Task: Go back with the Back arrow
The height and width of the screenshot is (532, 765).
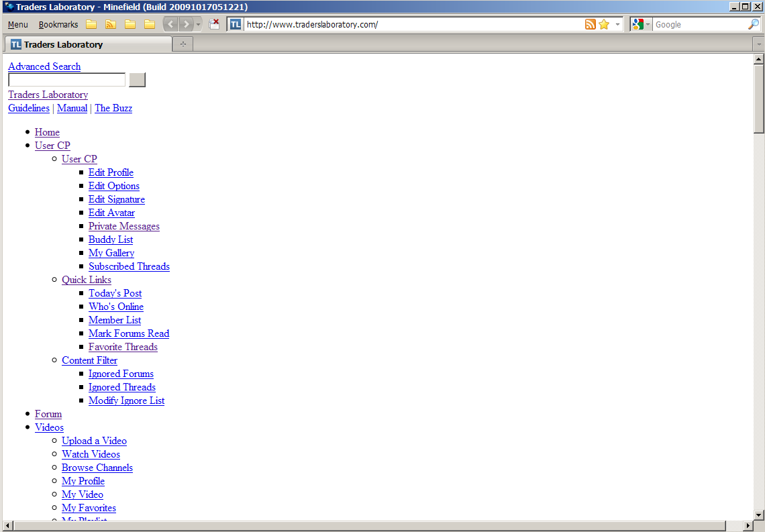Action: [x=170, y=24]
